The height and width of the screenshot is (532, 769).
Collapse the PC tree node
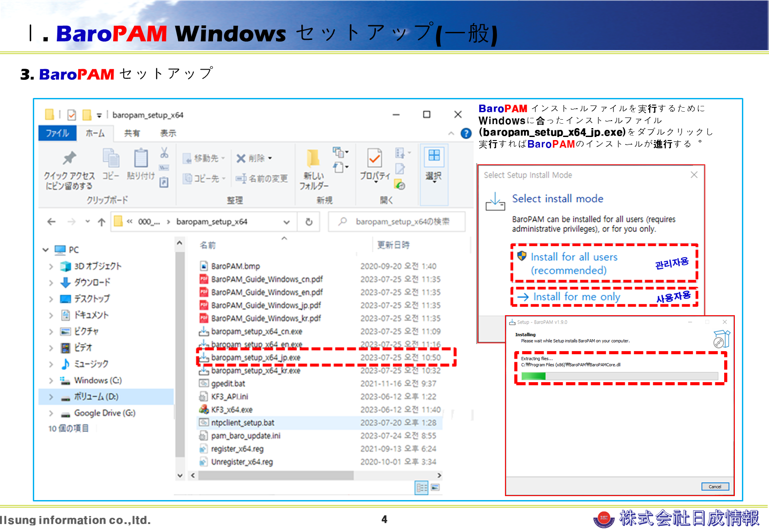[x=45, y=250]
